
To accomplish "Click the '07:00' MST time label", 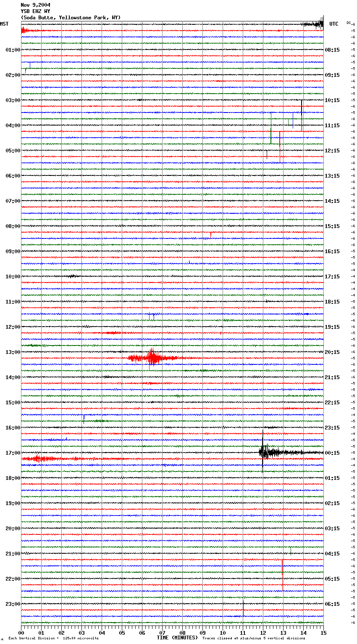I will click(x=13, y=201).
